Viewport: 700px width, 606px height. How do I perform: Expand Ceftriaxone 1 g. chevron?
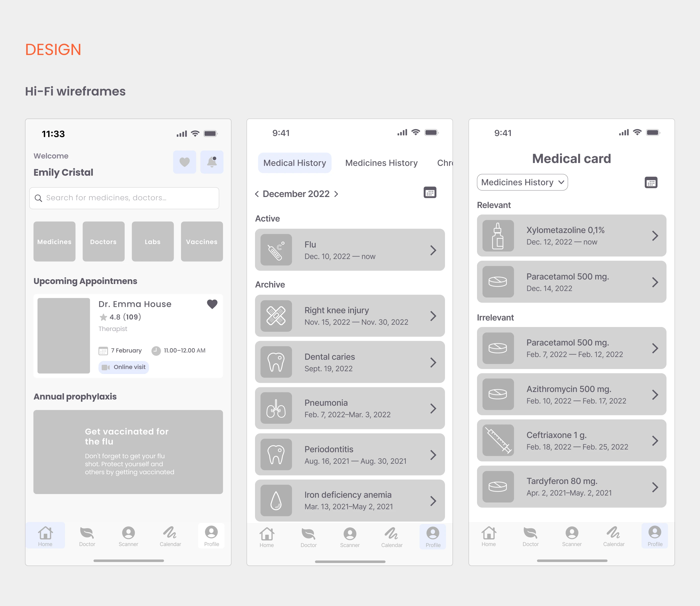[x=655, y=441]
